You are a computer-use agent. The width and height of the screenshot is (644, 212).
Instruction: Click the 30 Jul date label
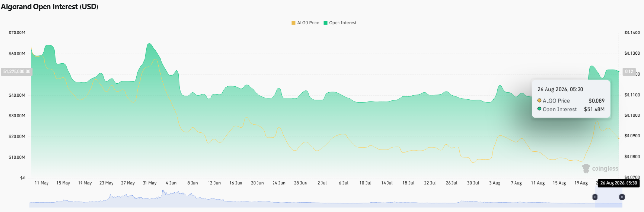click(x=473, y=183)
